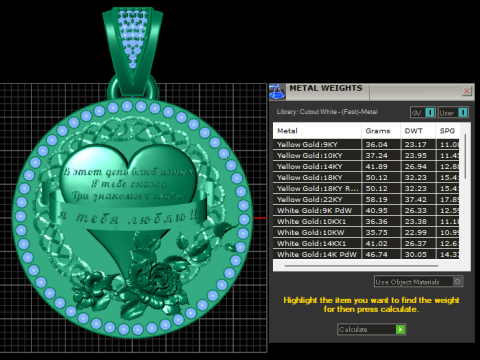
Task: Click the vertical scrollbar of metal list
Action: pos(465,157)
